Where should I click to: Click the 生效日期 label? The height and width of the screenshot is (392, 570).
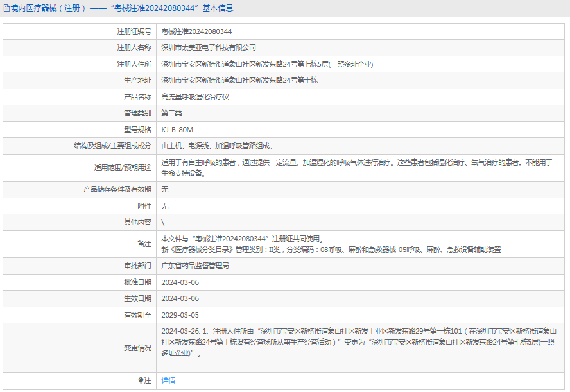click(x=137, y=298)
